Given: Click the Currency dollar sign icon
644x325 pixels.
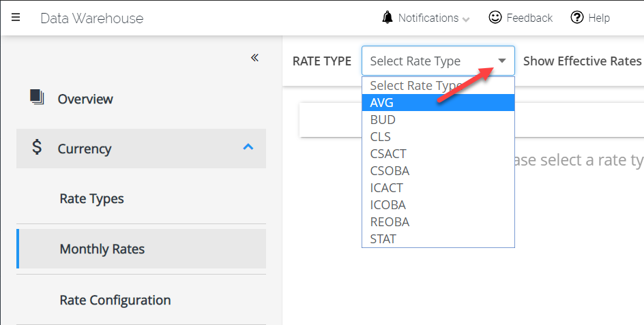Looking at the screenshot, I should point(37,148).
